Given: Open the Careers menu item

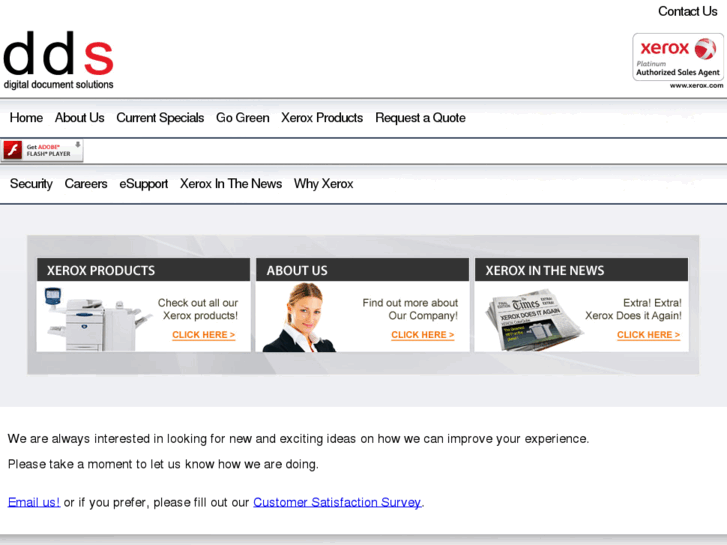Looking at the screenshot, I should pos(86,184).
